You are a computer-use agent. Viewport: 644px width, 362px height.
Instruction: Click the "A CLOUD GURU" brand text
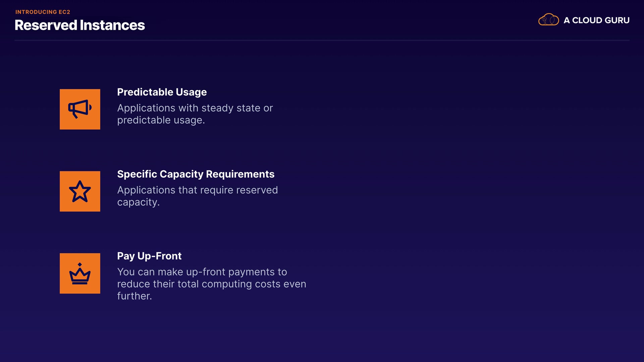pos(596,20)
